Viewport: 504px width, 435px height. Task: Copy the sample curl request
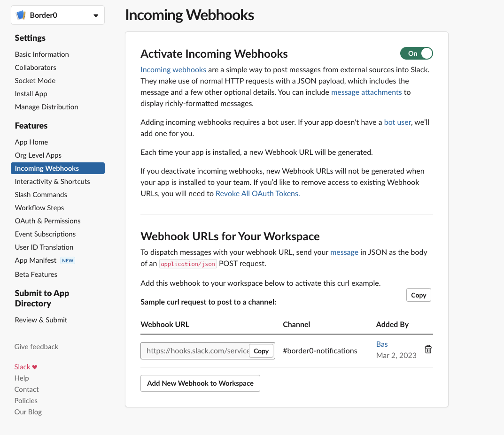click(x=419, y=295)
